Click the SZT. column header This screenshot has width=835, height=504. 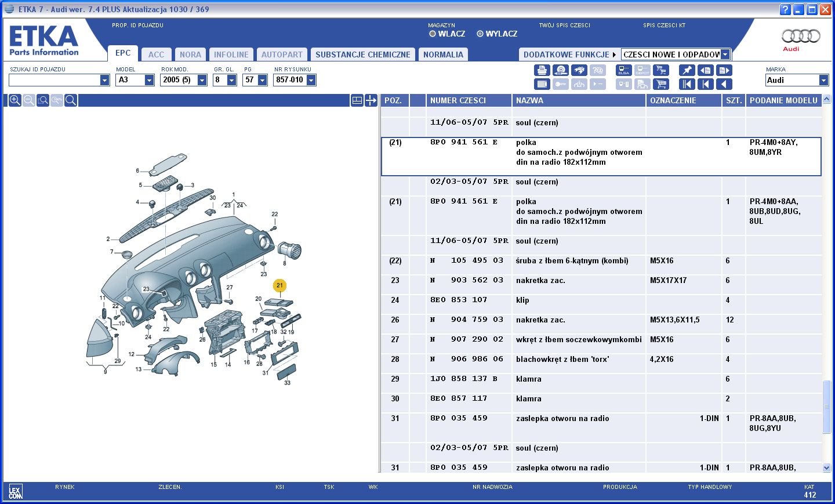pos(734,100)
